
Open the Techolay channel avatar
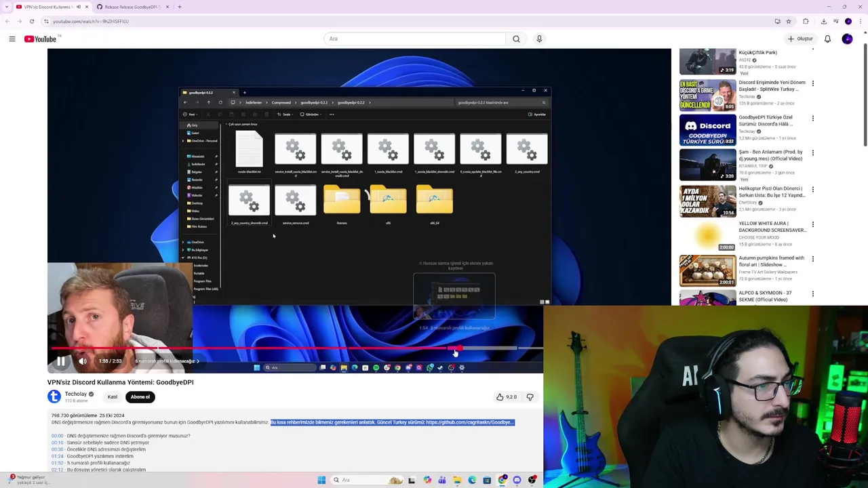(x=54, y=396)
